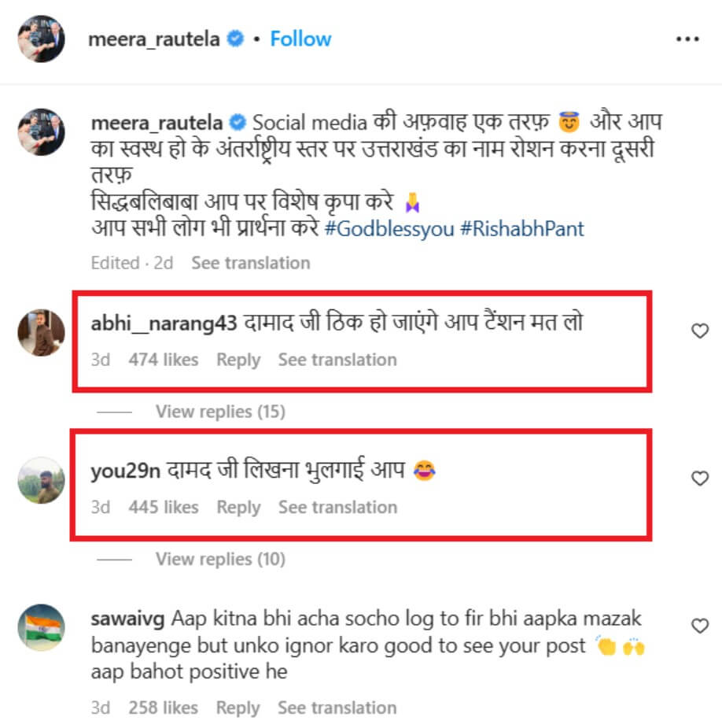Expand the 10 replies under you29n's comment

pyautogui.click(x=220, y=559)
